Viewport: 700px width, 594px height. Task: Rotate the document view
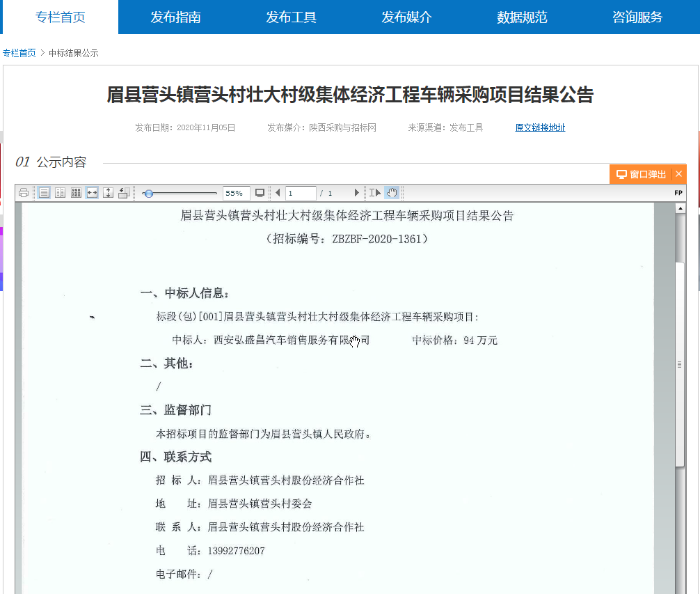click(124, 193)
